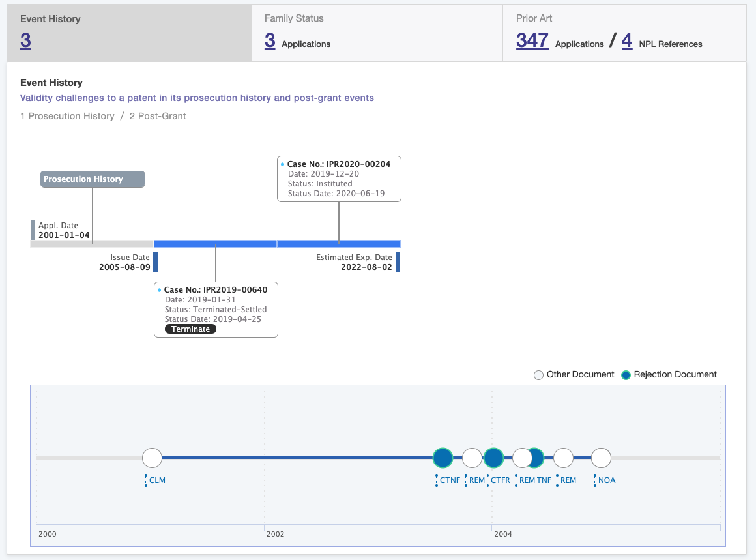Click the CTFR rejection document circle
Image resolution: width=756 pixels, height=560 pixels.
493,458
